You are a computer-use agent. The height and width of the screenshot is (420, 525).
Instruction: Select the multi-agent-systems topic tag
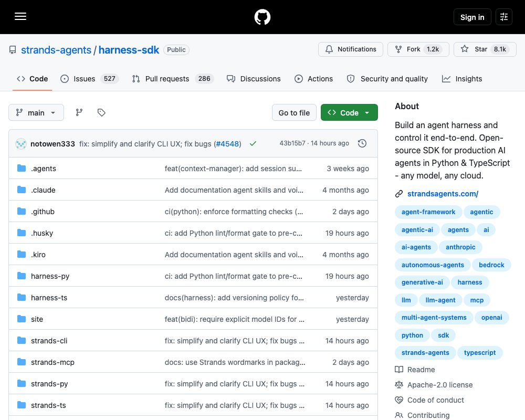434,318
